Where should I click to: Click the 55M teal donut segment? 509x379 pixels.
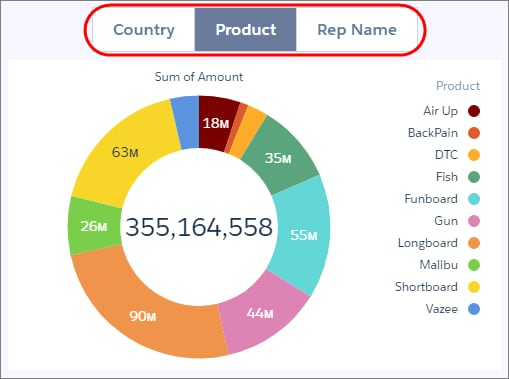click(303, 235)
